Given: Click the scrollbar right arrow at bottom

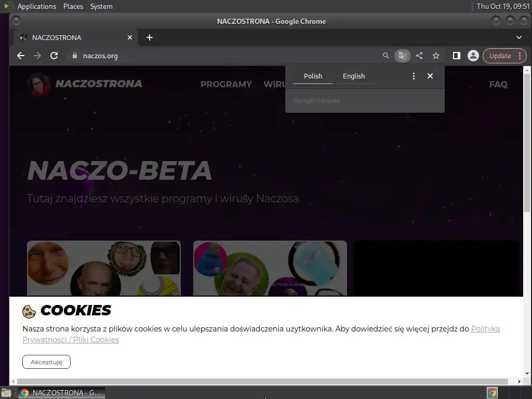Looking at the screenshot, I should point(519,381).
